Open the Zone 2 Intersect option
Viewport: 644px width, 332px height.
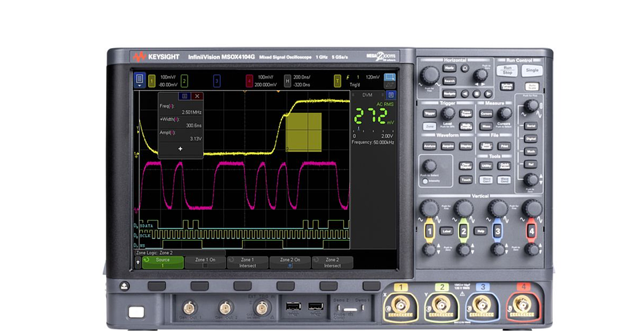[x=332, y=263]
